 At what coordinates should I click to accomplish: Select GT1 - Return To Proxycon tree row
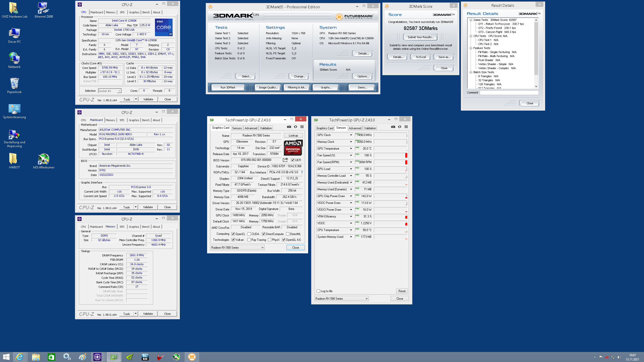tap(501, 24)
